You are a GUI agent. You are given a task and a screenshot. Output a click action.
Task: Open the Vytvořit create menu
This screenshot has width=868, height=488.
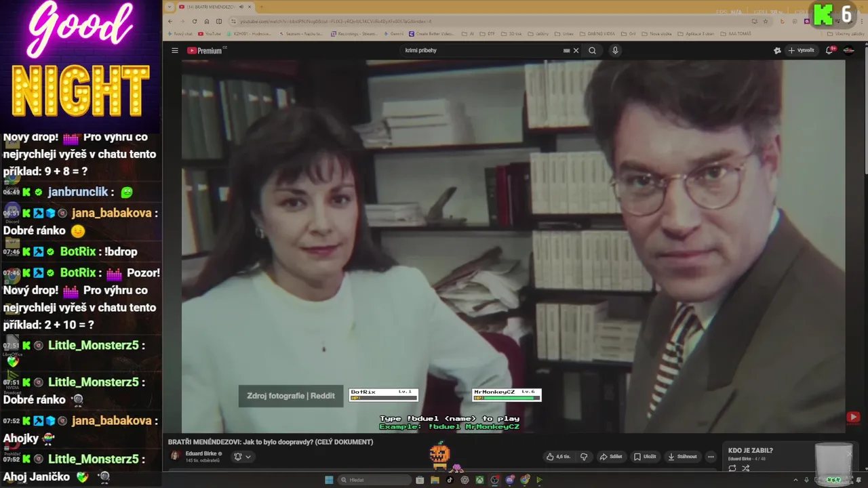pos(801,50)
